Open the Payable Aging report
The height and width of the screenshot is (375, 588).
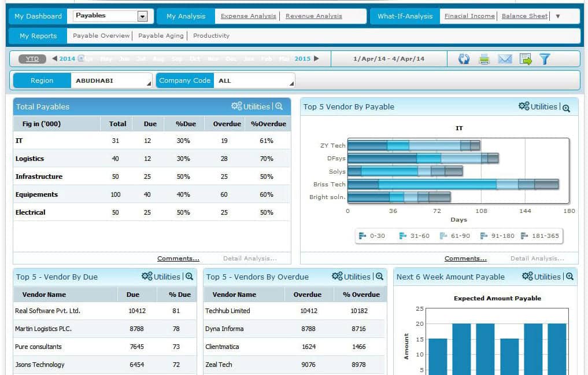pyautogui.click(x=161, y=36)
